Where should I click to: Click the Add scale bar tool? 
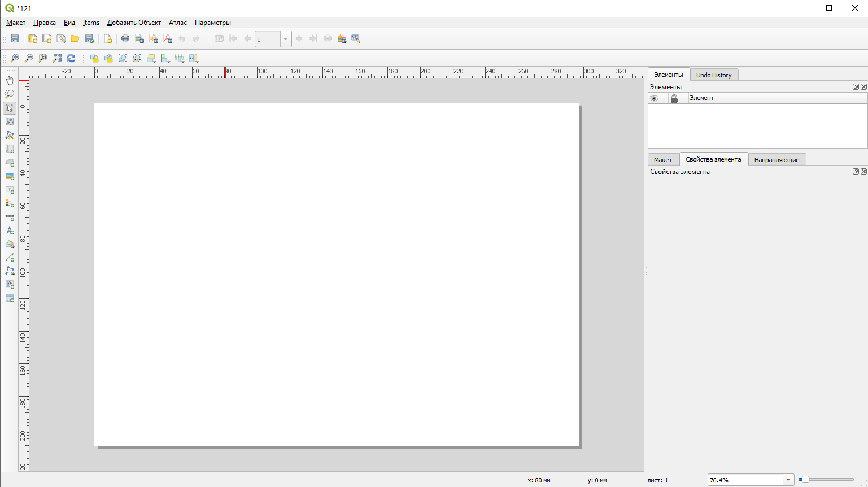[10, 217]
